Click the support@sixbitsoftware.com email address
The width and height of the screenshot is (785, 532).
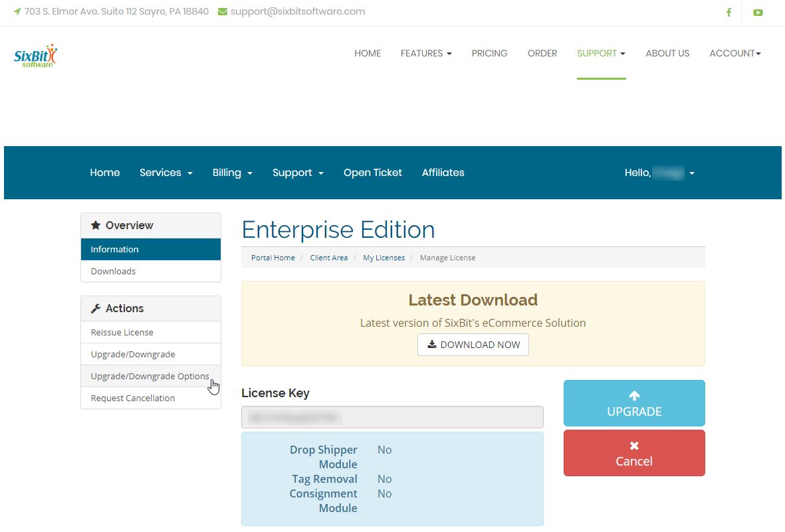click(298, 11)
